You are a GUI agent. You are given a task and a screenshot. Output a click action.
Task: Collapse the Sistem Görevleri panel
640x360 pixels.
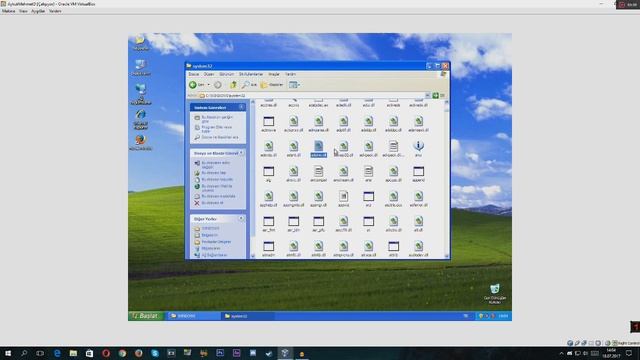click(x=242, y=107)
